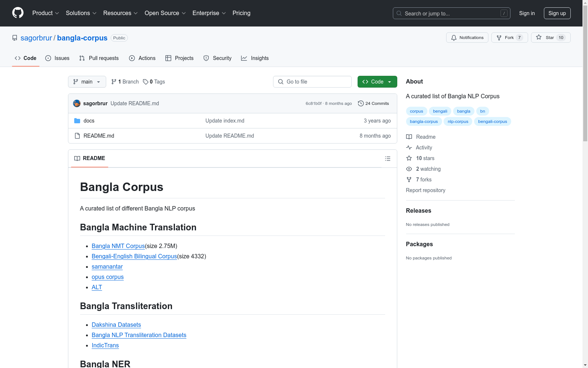Open the Dakshina Datasets link
The height and width of the screenshot is (368, 588).
point(116,325)
